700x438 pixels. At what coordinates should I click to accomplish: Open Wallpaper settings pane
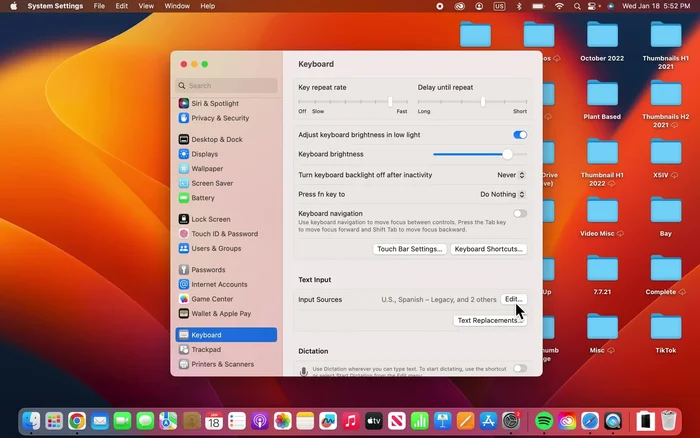(207, 169)
